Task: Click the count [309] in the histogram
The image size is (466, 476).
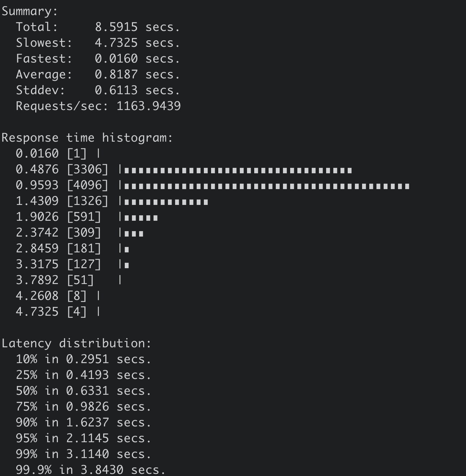Action: [84, 233]
